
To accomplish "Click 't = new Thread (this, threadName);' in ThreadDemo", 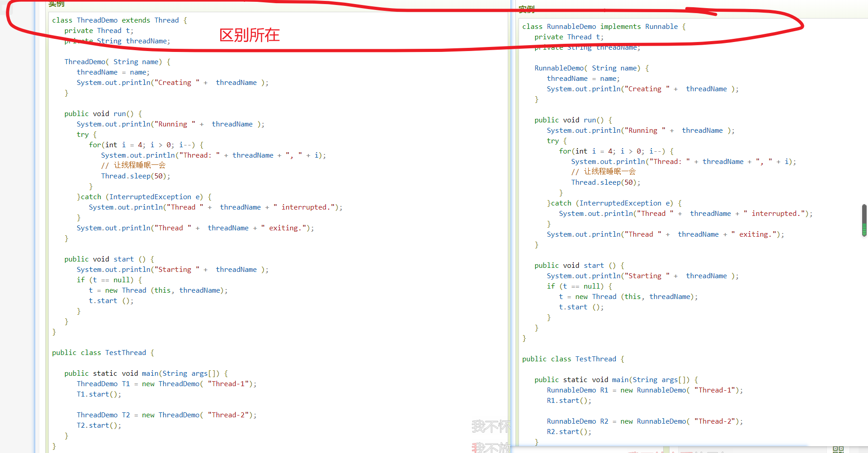I will click(158, 290).
